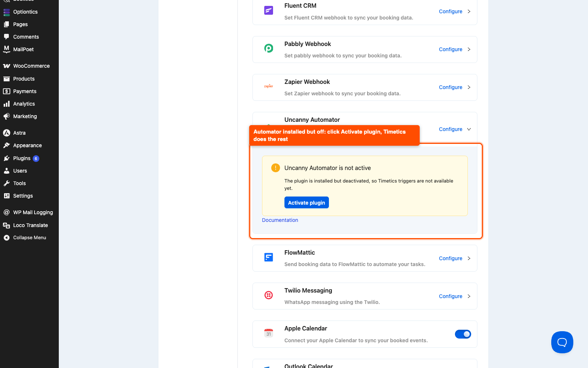Click the Astra logo icon

pyautogui.click(x=7, y=133)
